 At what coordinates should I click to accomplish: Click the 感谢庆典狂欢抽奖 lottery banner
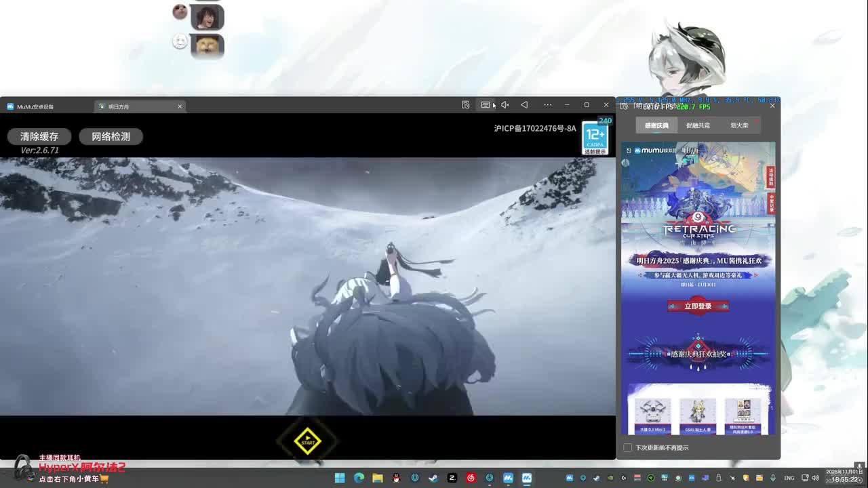point(698,354)
